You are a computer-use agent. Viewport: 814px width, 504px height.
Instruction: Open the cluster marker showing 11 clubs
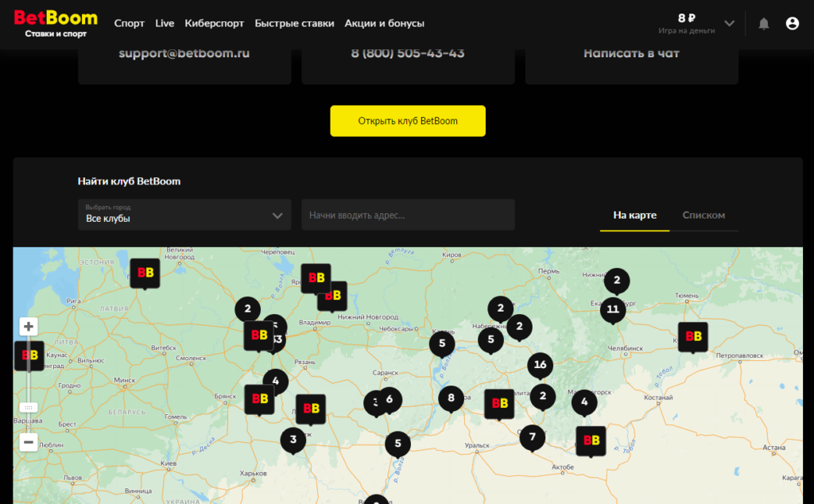613,309
